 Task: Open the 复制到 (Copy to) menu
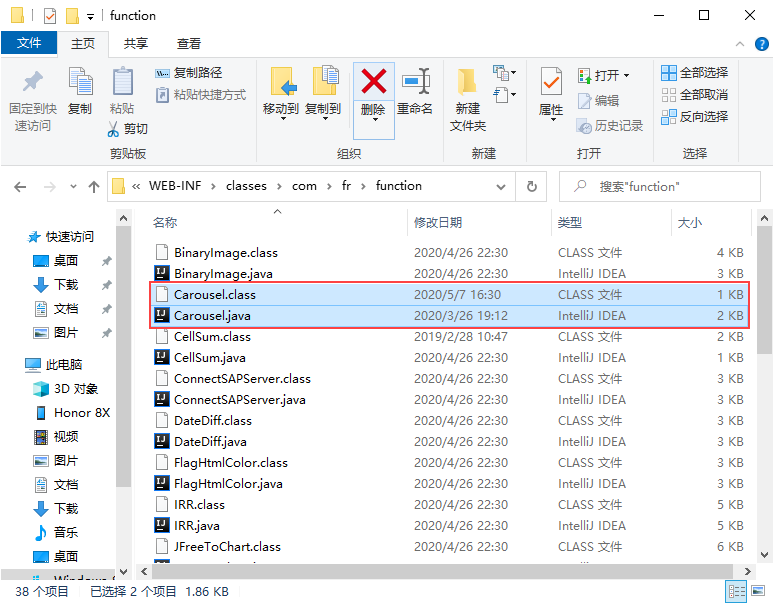[324, 94]
